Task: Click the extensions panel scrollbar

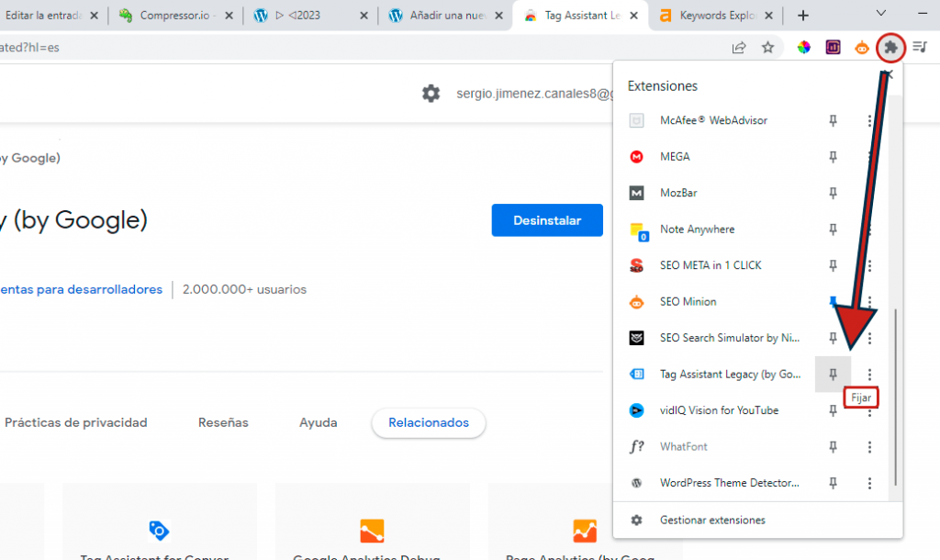Action: pos(896,397)
